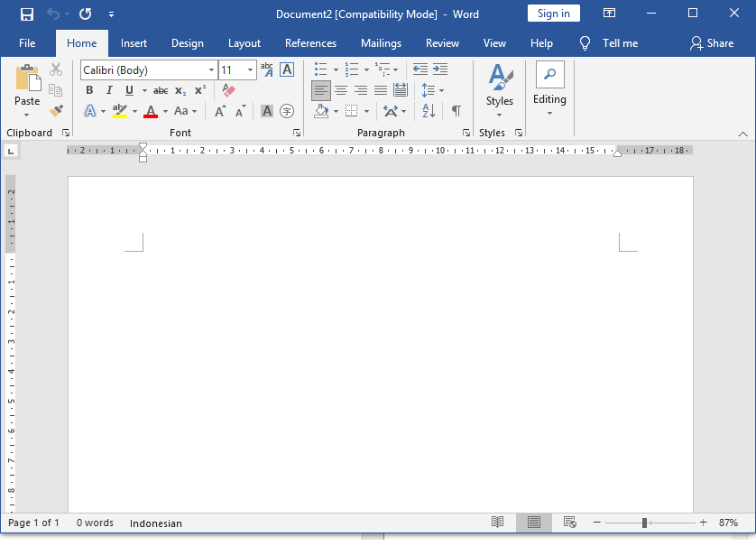Click the Format Painter brush icon

pyautogui.click(x=56, y=111)
